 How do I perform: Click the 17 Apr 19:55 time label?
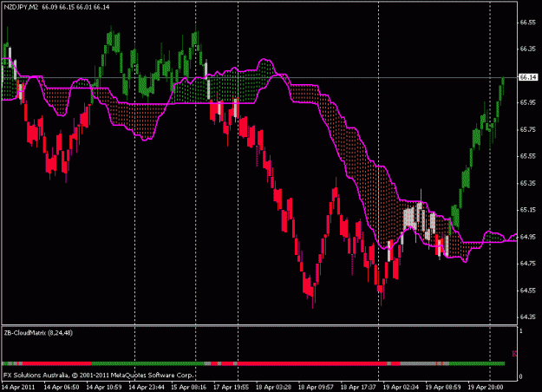tap(231, 387)
